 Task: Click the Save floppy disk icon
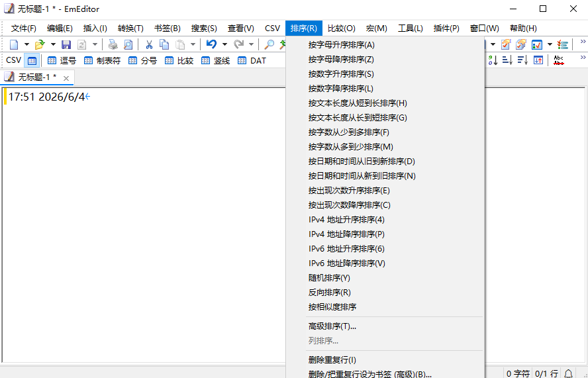click(x=66, y=44)
